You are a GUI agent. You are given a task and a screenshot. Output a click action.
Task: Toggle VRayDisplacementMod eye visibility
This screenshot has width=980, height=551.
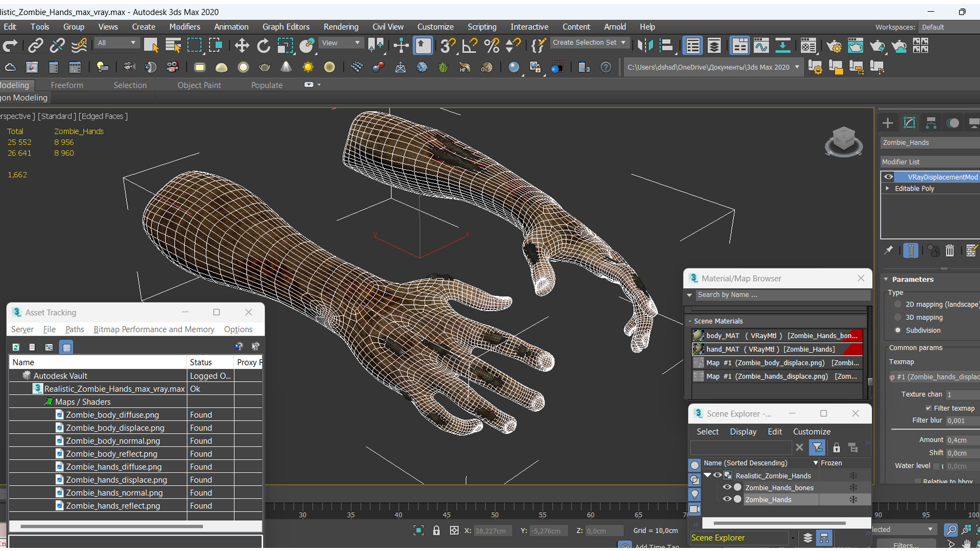tap(889, 177)
